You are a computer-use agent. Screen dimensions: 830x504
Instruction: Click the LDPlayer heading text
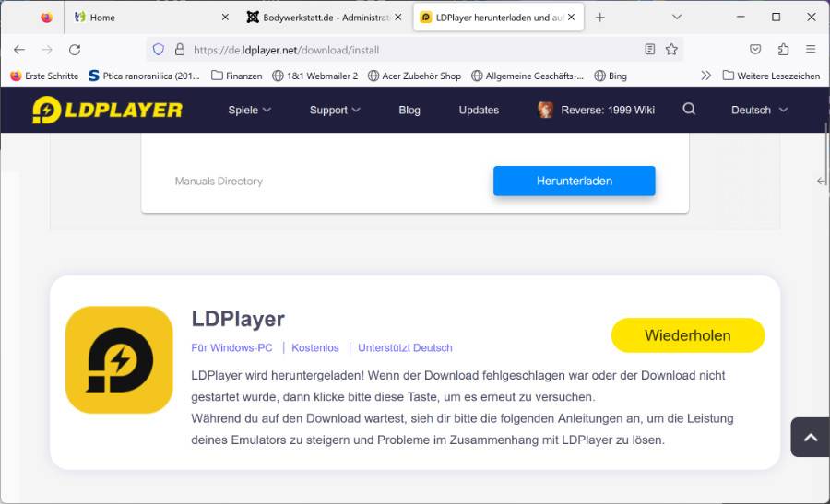(238, 319)
